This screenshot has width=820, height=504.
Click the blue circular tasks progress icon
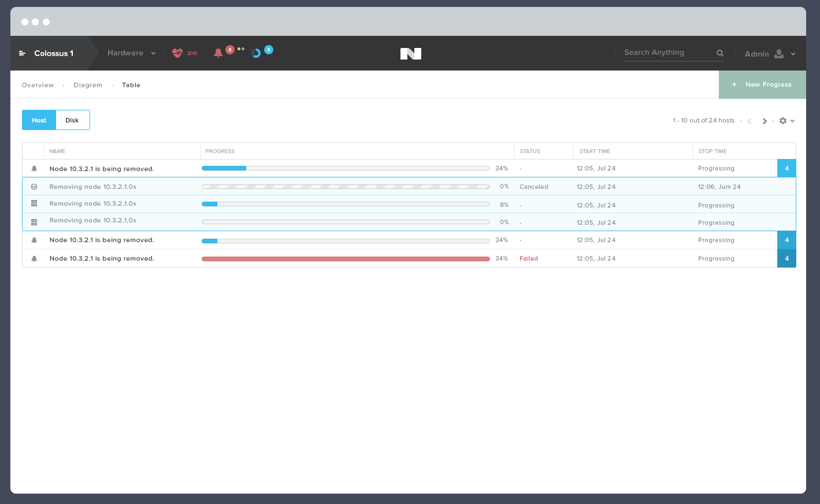click(256, 53)
